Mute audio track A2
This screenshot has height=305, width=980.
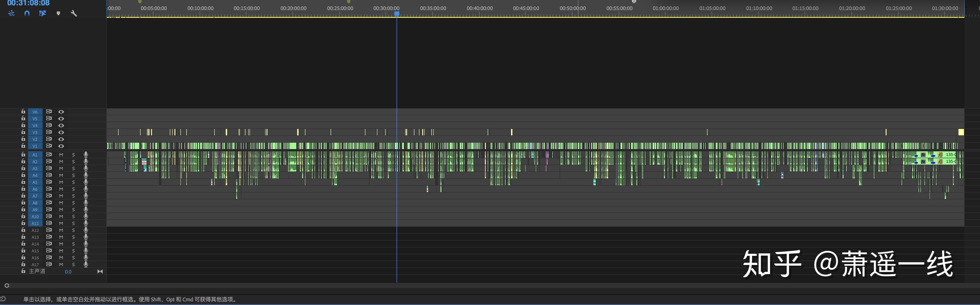coord(61,162)
